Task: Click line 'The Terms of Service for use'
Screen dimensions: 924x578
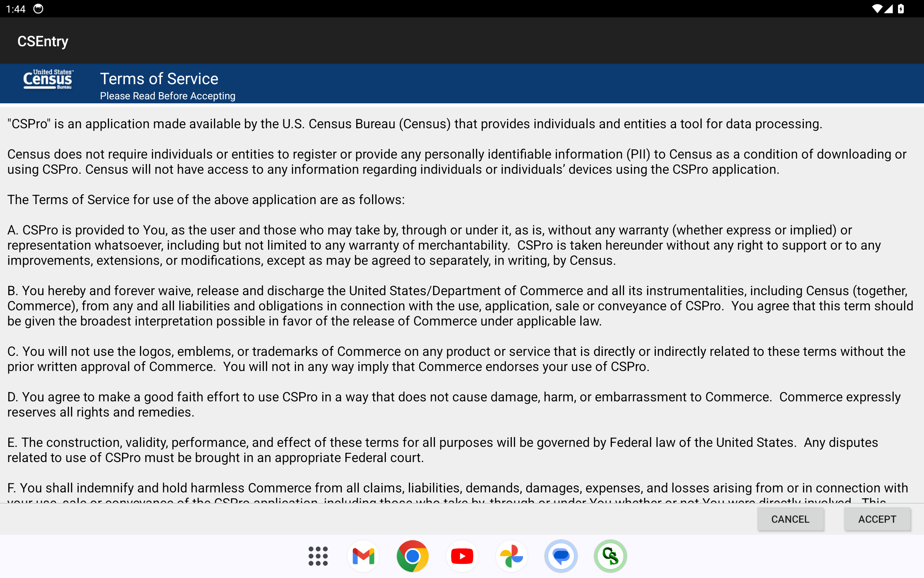Action: coord(206,199)
